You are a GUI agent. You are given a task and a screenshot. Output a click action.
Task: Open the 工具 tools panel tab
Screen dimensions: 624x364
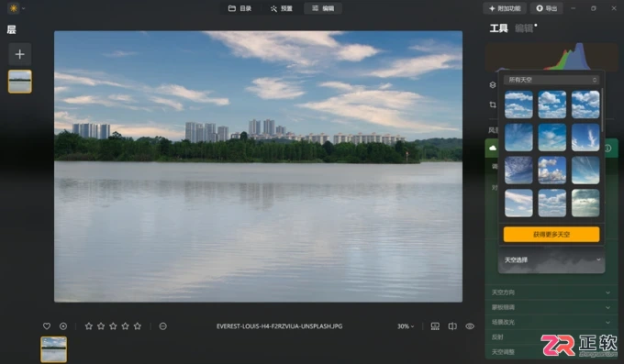coord(498,28)
